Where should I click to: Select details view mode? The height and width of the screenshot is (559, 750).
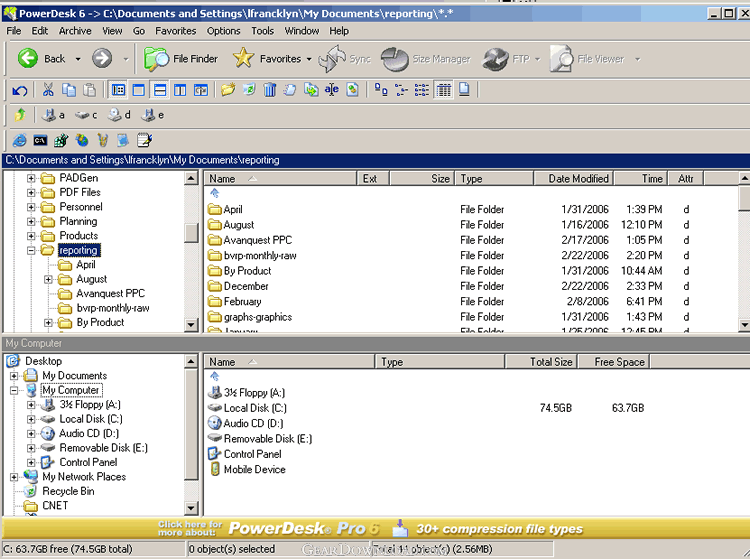[x=443, y=90]
